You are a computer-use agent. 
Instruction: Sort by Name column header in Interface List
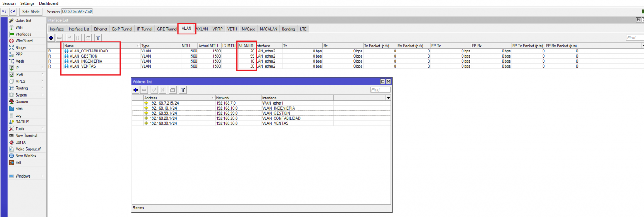click(101, 45)
